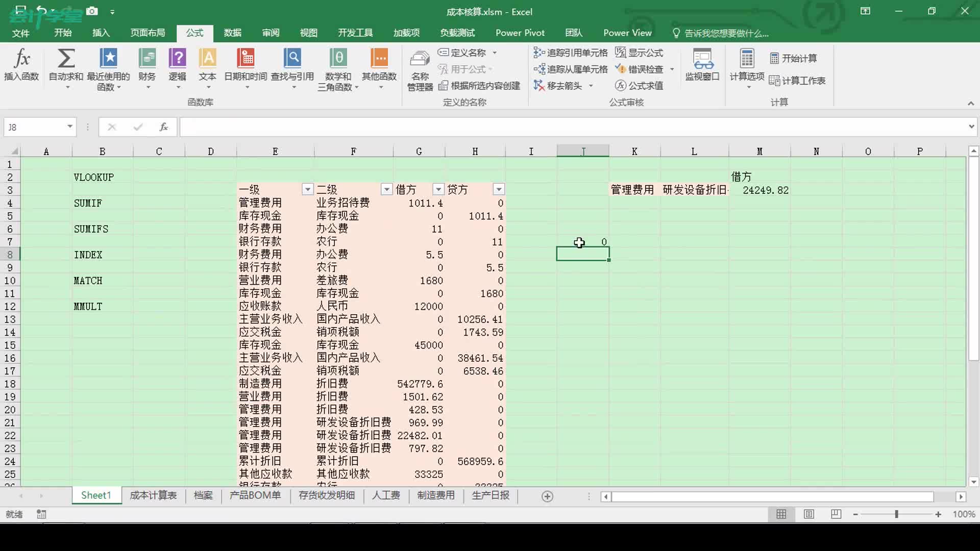The image size is (980, 551).
Task: Expand the 借方 column filter arrow
Action: point(438,189)
